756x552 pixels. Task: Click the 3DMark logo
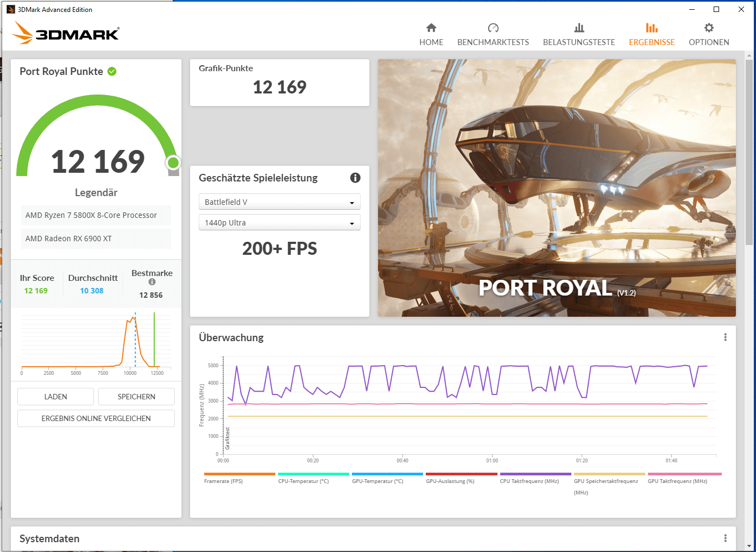tap(66, 33)
